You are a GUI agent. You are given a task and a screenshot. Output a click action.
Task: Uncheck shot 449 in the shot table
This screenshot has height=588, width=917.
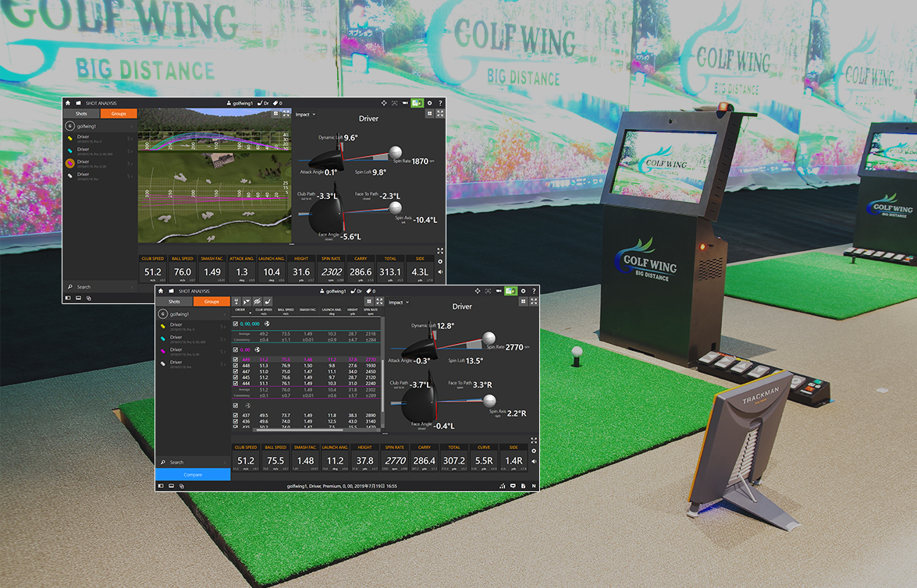click(235, 360)
